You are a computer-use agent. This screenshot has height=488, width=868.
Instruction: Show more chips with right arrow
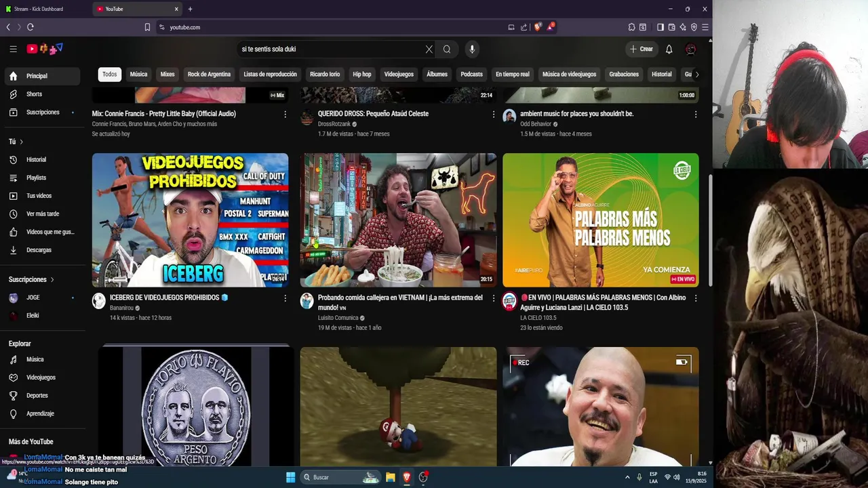tap(696, 75)
